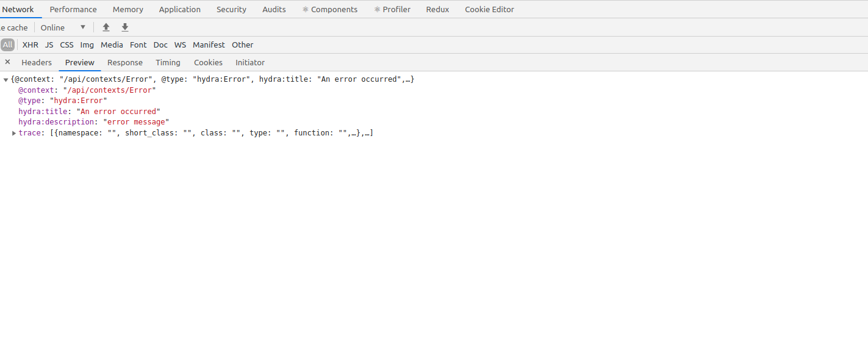Open the Profiler panel
868x352 pixels.
(392, 9)
